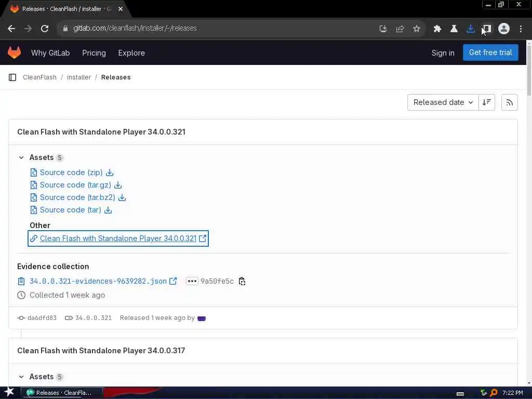532x399 pixels.
Task: Toggle the sort direction icon
Action: click(x=486, y=102)
